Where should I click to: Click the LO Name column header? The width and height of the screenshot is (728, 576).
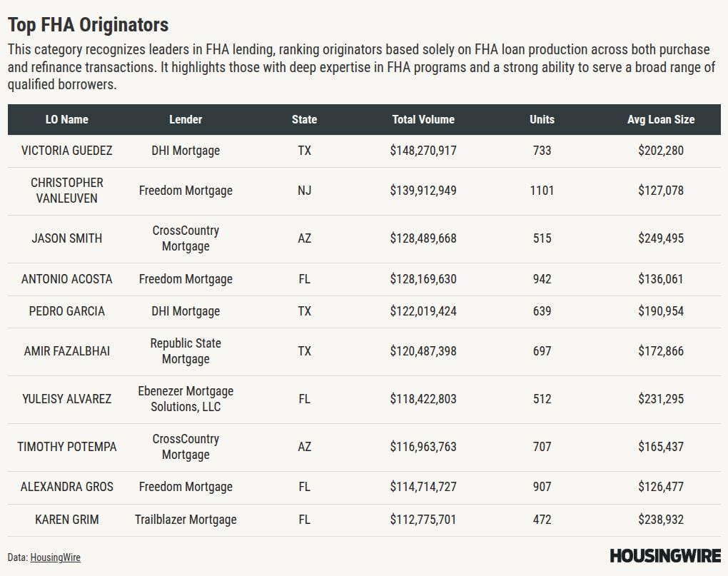(67, 119)
